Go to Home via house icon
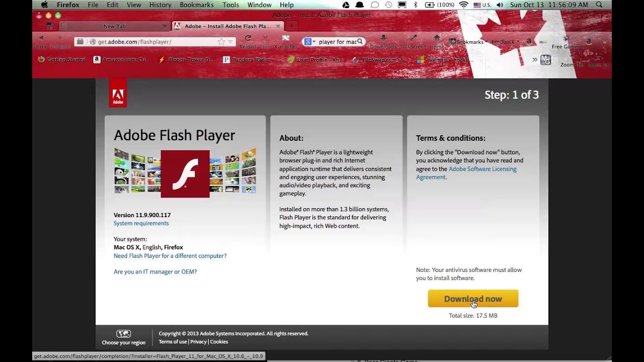This screenshot has height=362, width=644. tap(437, 38)
